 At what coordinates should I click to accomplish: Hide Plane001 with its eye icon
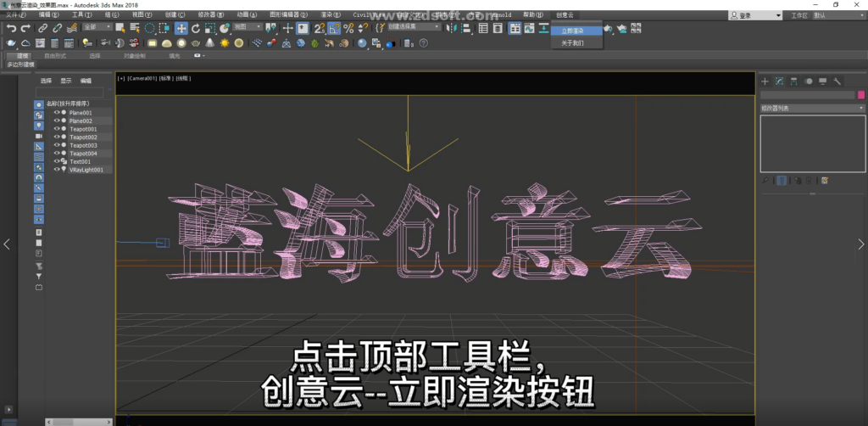57,113
